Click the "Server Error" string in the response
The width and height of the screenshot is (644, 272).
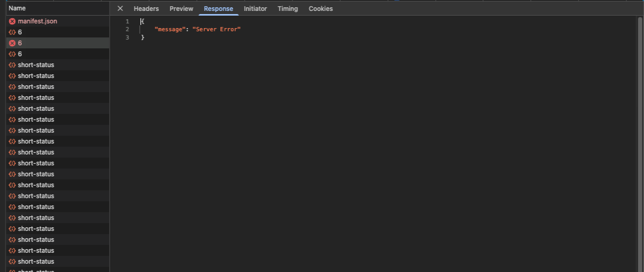click(216, 30)
